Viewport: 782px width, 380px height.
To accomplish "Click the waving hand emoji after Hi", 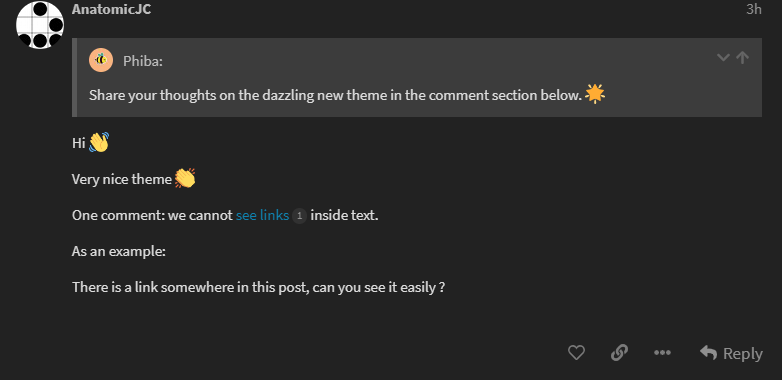I will (99, 143).
